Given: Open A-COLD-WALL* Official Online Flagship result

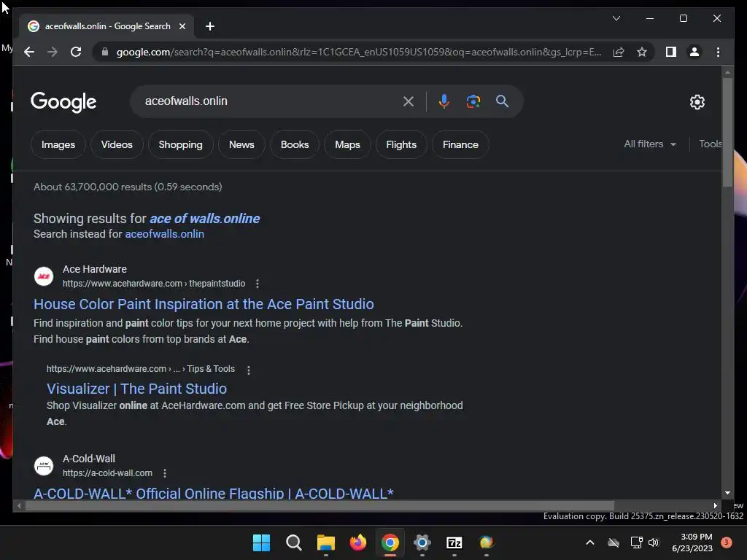Looking at the screenshot, I should click(x=214, y=494).
